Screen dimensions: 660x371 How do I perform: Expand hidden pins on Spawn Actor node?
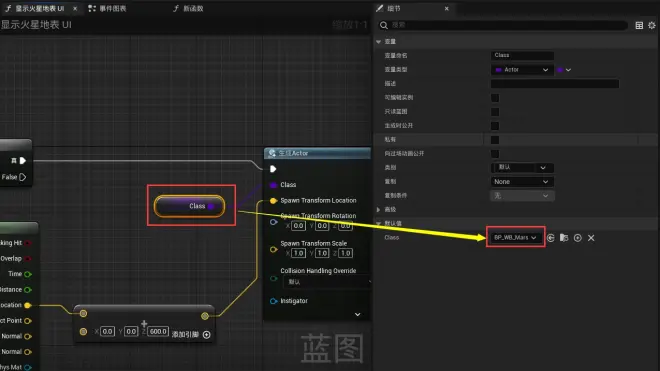click(357, 315)
